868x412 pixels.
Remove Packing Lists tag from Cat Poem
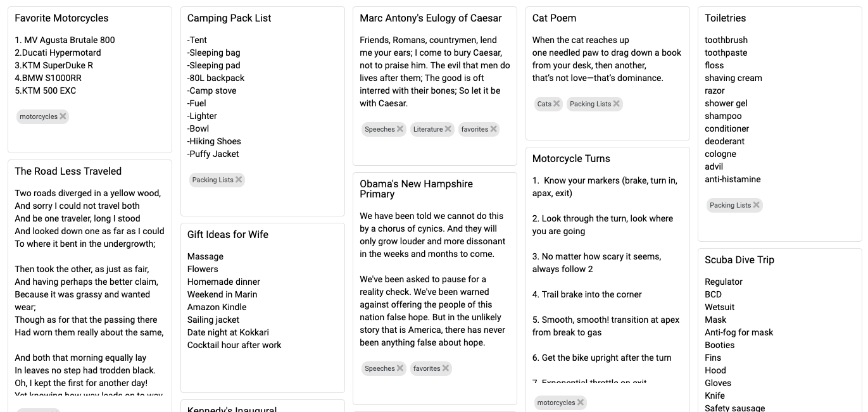(617, 104)
